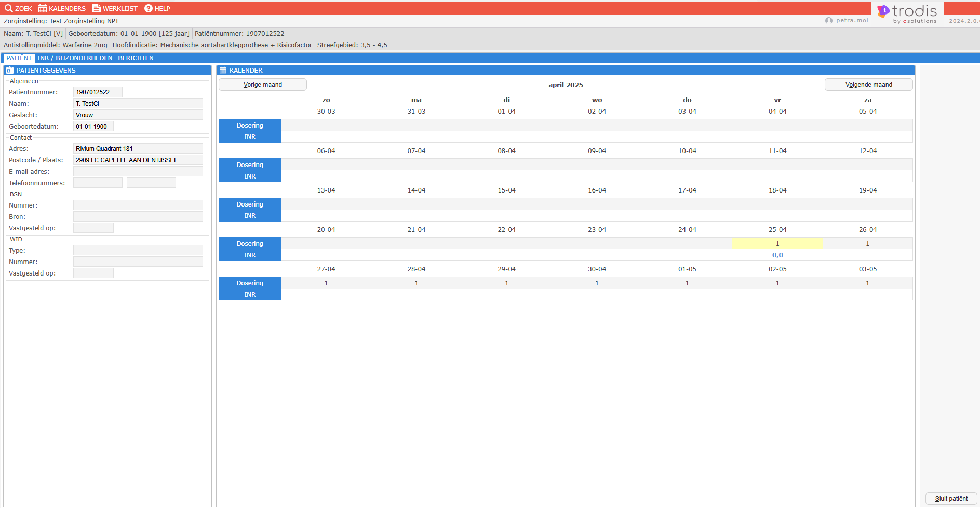Click the Streefgebied 3,5 - 4,5 text

pyautogui.click(x=352, y=45)
